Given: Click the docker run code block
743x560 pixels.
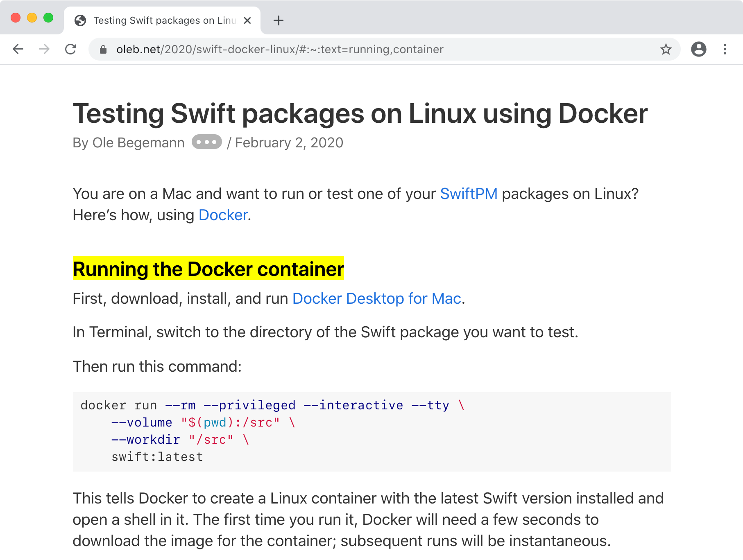Looking at the screenshot, I should click(371, 431).
